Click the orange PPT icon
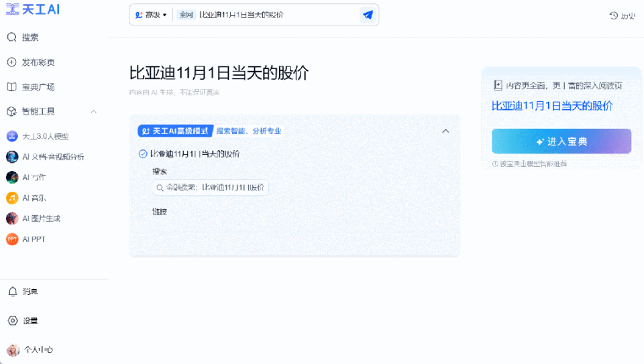This screenshot has height=364, width=644. [x=12, y=239]
